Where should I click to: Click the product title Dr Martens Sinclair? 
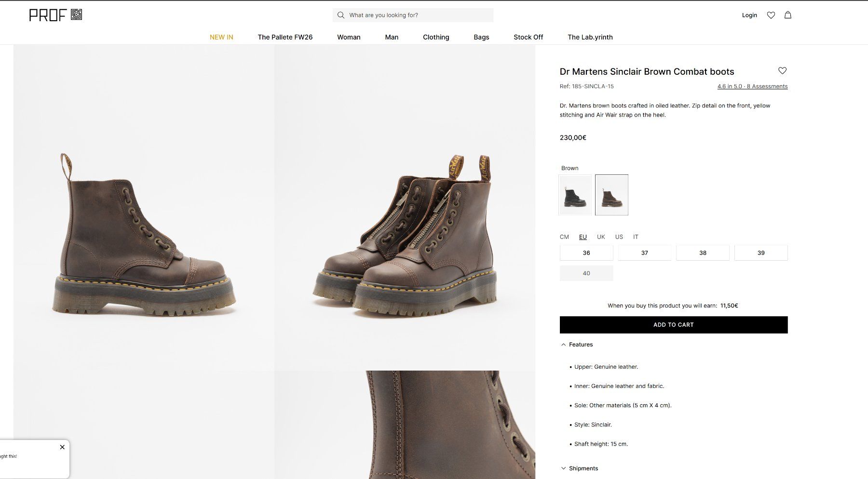coord(647,71)
